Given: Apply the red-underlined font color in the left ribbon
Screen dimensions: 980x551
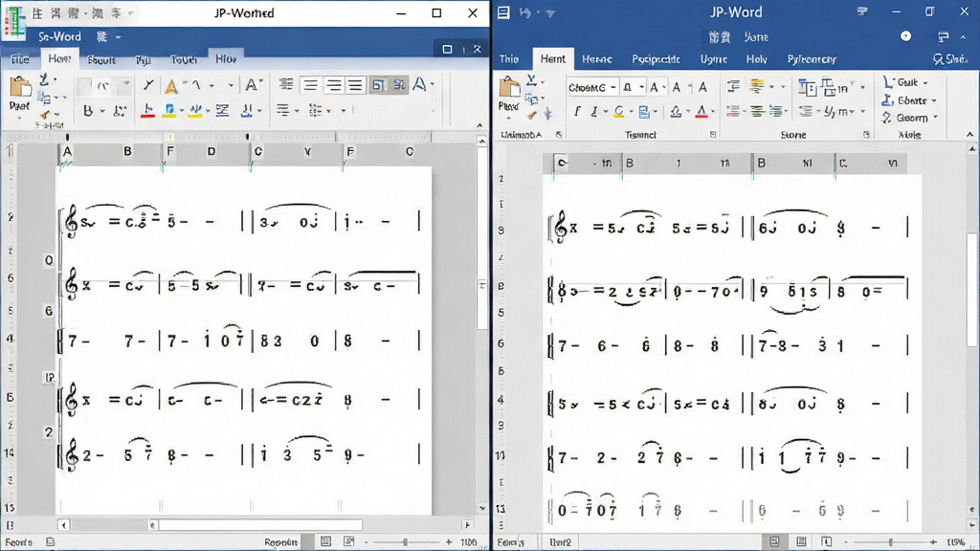Looking at the screenshot, I should point(147,111).
